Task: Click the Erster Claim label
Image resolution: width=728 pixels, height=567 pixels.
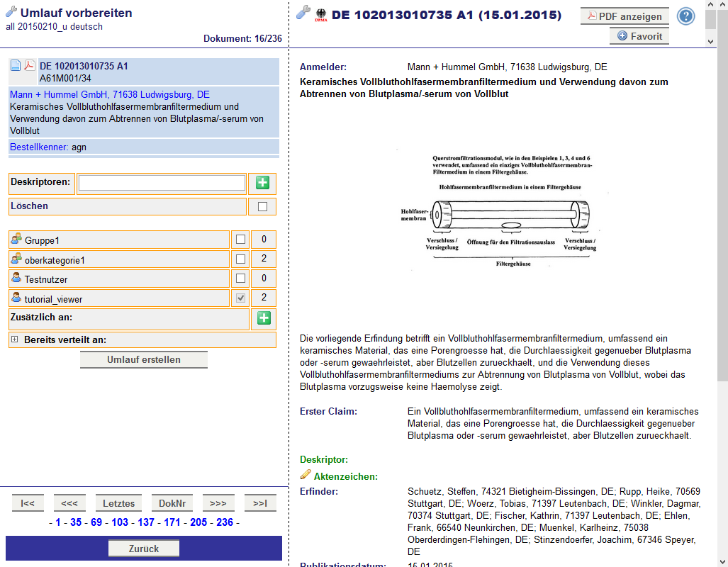Action: click(328, 412)
